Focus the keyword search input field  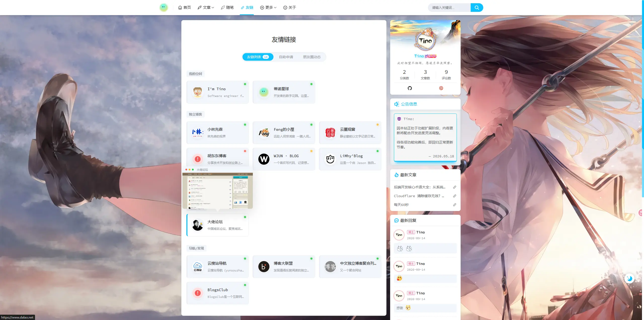449,8
